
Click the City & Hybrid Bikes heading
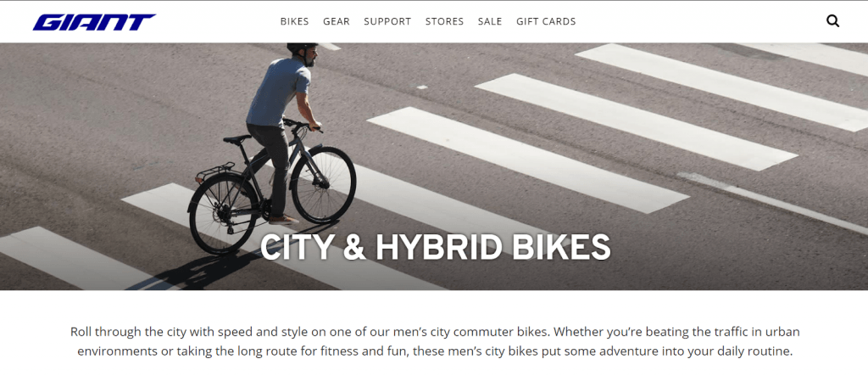pyautogui.click(x=435, y=247)
